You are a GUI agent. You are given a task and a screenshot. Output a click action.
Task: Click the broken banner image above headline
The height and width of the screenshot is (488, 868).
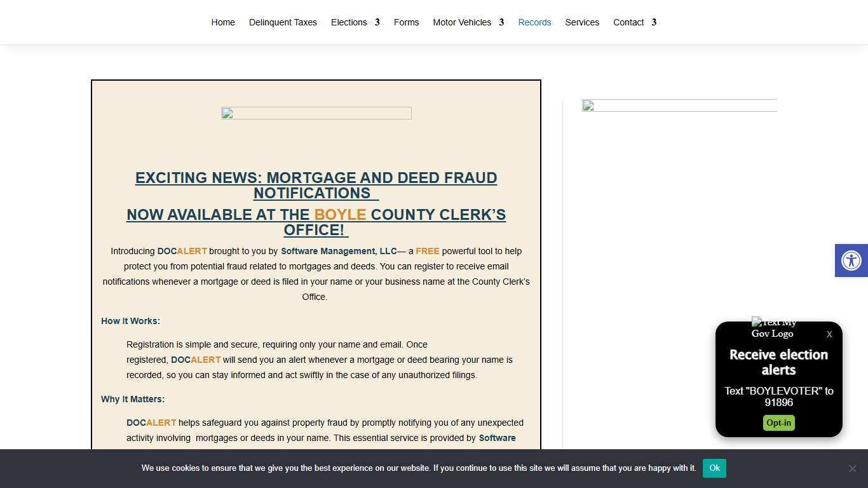click(316, 113)
